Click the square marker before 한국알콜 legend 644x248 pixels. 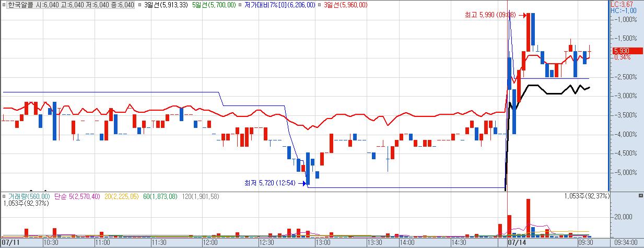pos(4,5)
